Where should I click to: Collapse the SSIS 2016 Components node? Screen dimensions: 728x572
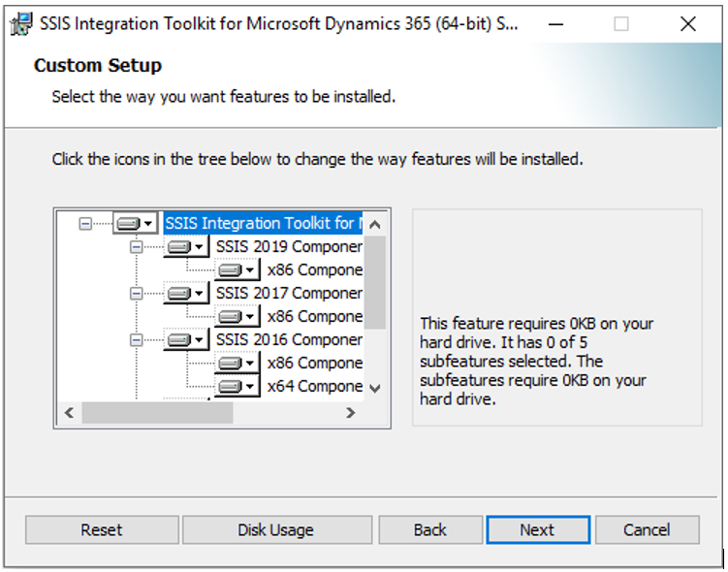(x=136, y=340)
